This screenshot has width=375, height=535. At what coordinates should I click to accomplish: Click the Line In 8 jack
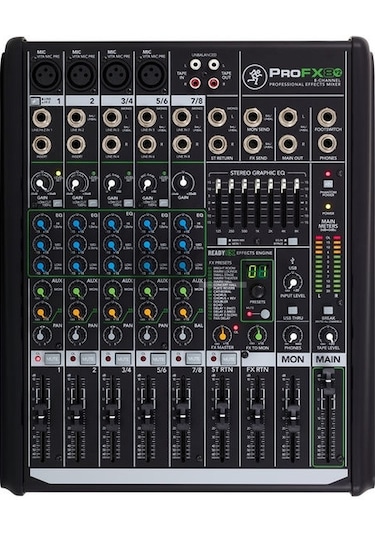point(182,144)
